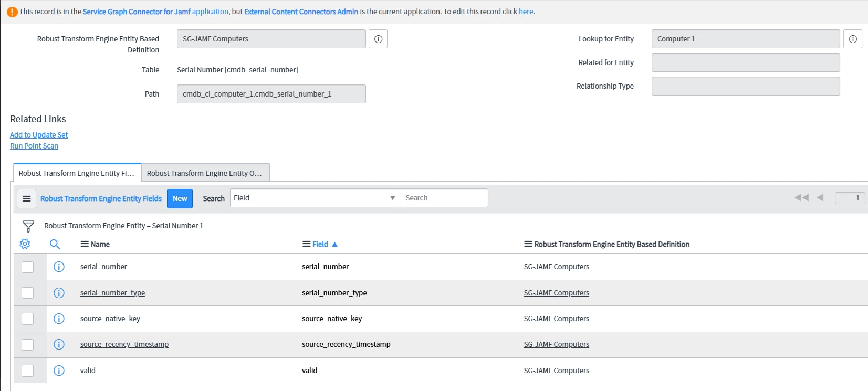The width and height of the screenshot is (868, 391).
Task: Click the filter funnel icon
Action: [x=28, y=226]
